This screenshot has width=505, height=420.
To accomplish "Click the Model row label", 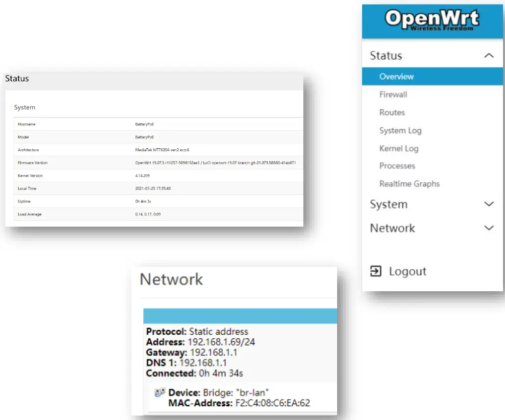I will tap(23, 137).
